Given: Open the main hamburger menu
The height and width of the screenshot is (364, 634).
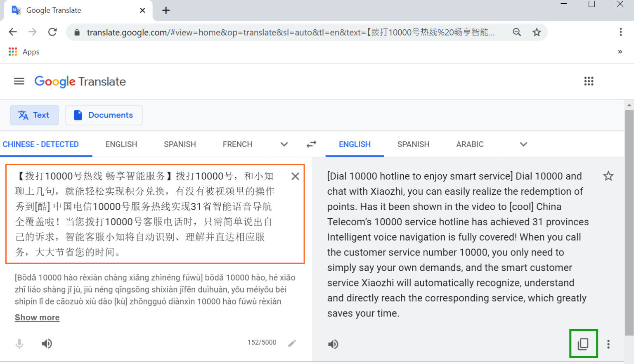Looking at the screenshot, I should [x=19, y=81].
